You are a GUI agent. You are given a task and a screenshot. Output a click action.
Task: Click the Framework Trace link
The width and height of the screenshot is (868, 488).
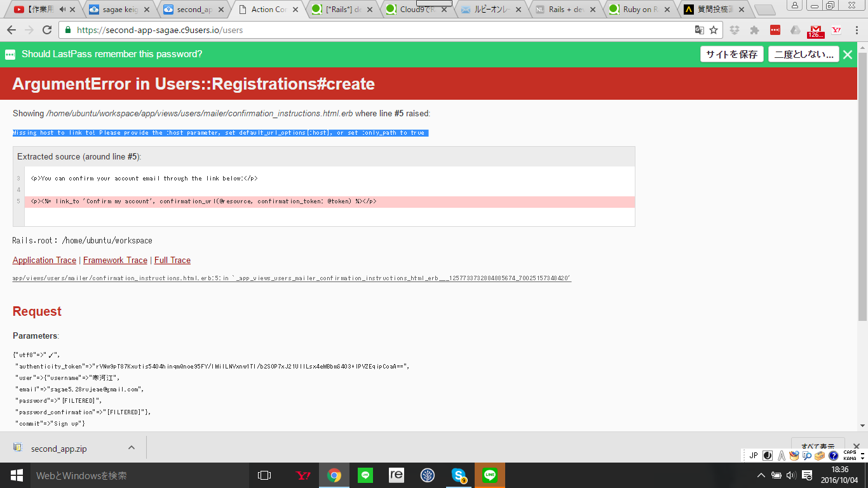click(115, 260)
